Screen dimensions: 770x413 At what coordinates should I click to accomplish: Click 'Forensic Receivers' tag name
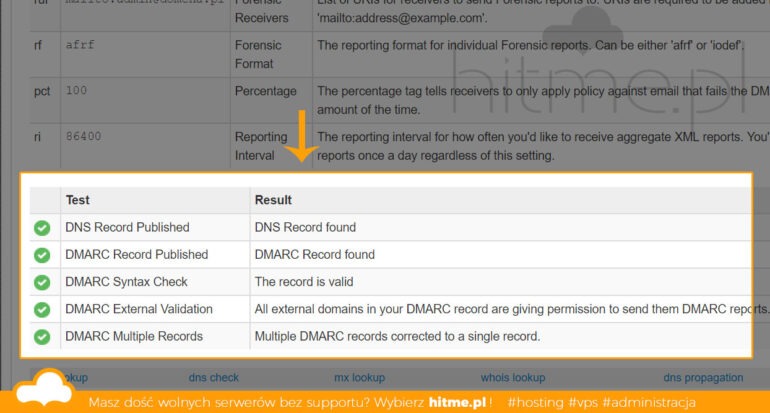261,10
